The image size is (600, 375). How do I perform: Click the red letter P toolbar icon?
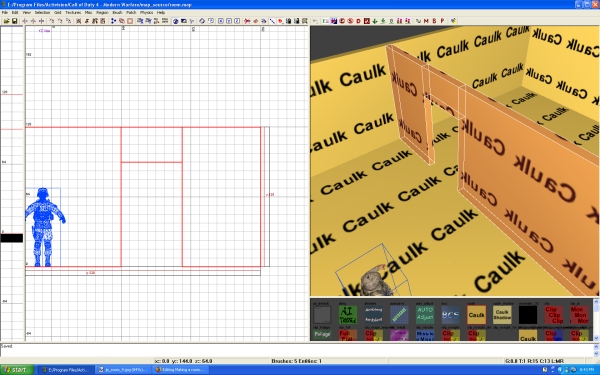click(442, 21)
